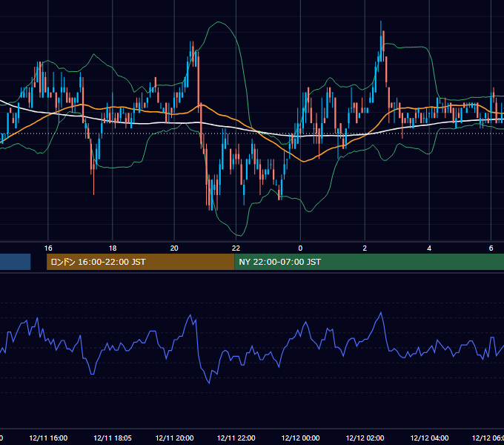504x445 pixels.
Task: Click the 20 hour label on the price chart axis
Action: point(174,248)
